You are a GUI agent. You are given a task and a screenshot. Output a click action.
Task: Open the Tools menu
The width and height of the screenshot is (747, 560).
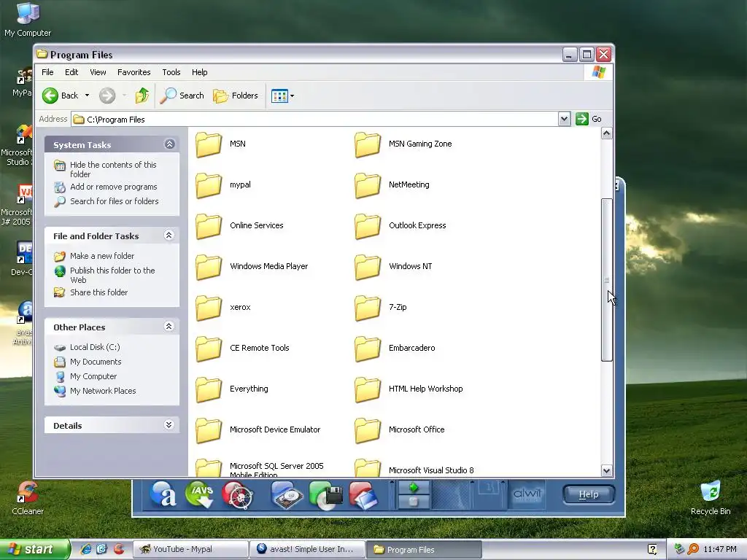click(x=171, y=72)
